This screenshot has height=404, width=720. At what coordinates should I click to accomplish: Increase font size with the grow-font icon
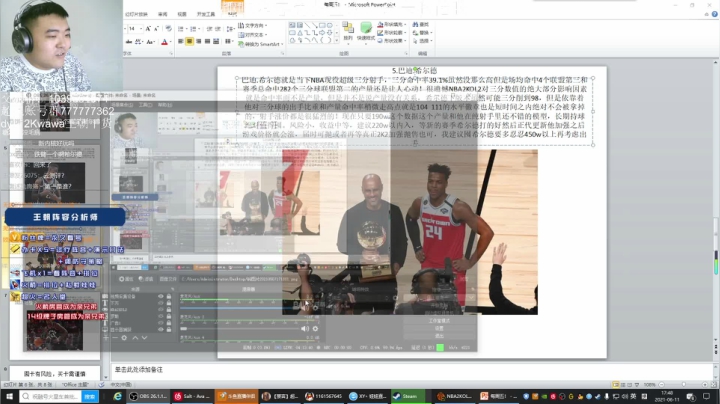click(148, 28)
